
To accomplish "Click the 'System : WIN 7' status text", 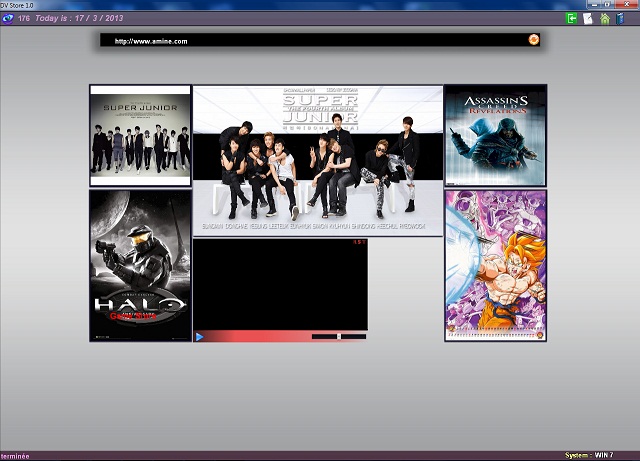I will (589, 455).
